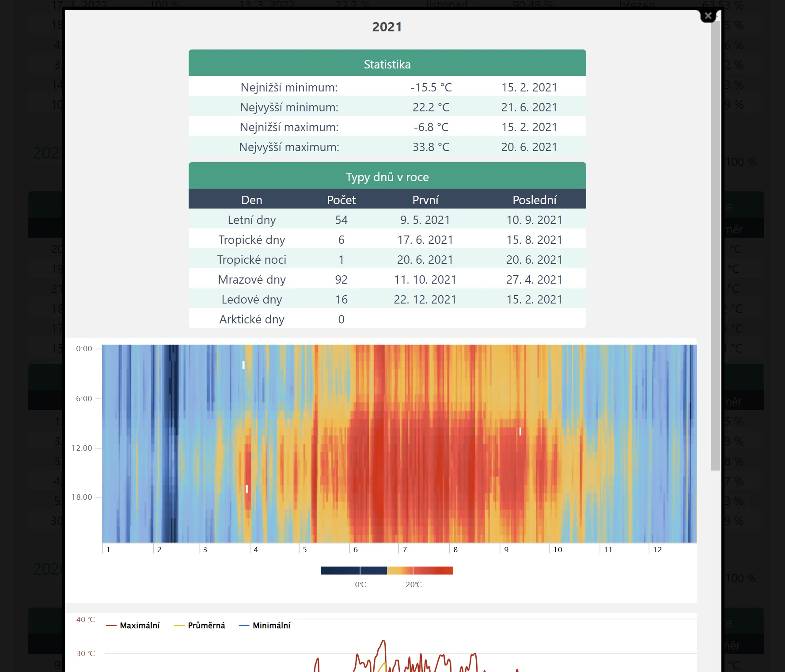Toggle the Průměrná series in legend

click(200, 625)
